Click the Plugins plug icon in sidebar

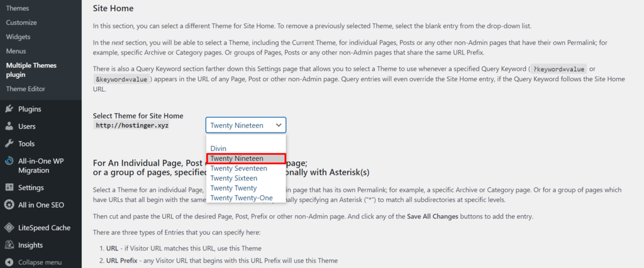(9, 109)
